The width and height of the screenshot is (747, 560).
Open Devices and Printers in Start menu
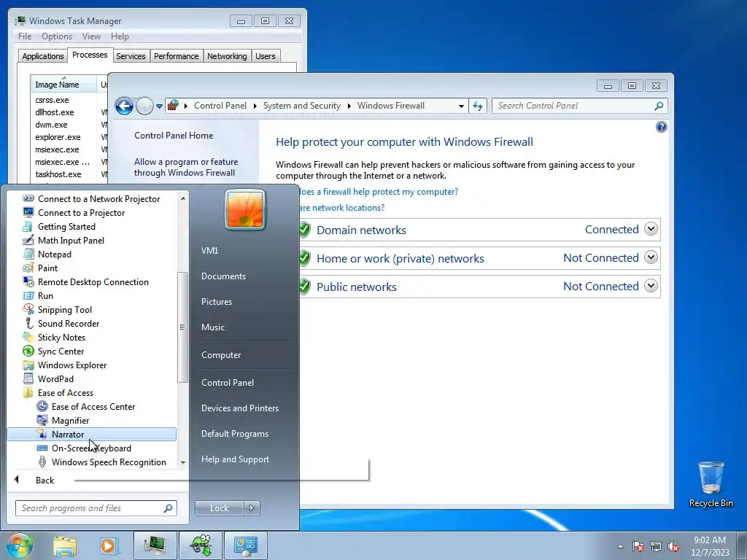(x=239, y=408)
